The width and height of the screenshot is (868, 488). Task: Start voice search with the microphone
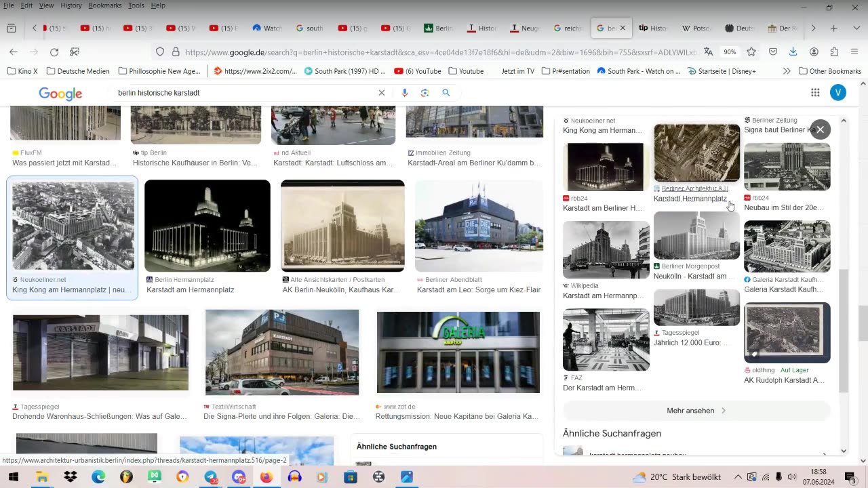405,93
